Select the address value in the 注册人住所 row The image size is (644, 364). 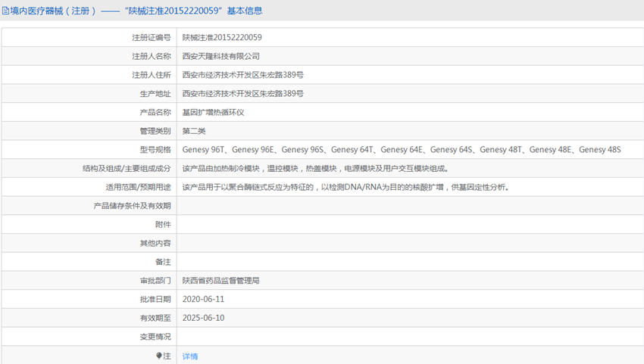point(242,75)
